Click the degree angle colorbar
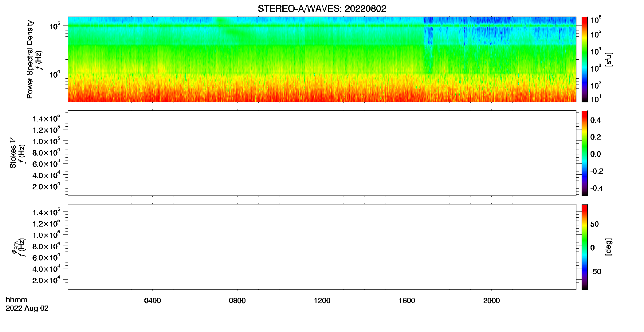 (x=585, y=247)
